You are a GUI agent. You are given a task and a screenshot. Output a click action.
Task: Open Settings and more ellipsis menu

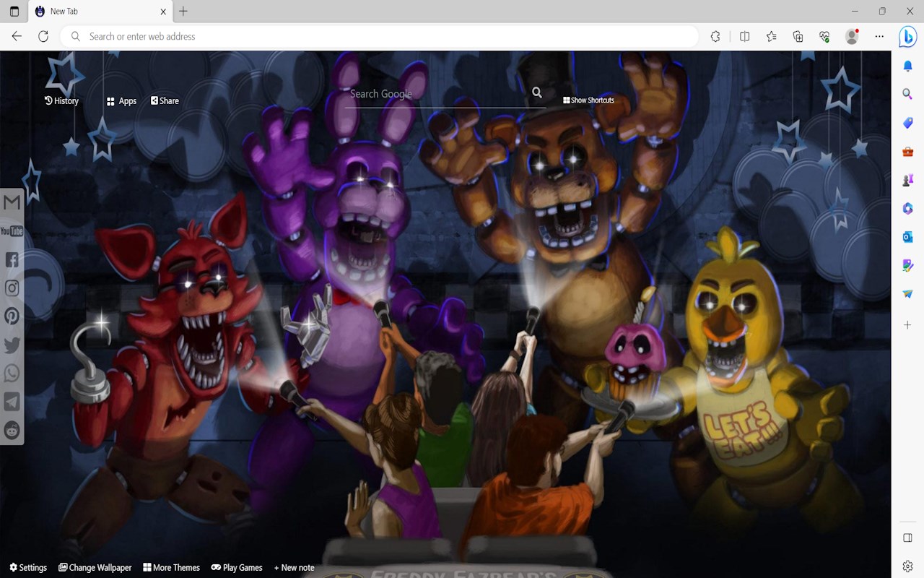click(x=879, y=36)
